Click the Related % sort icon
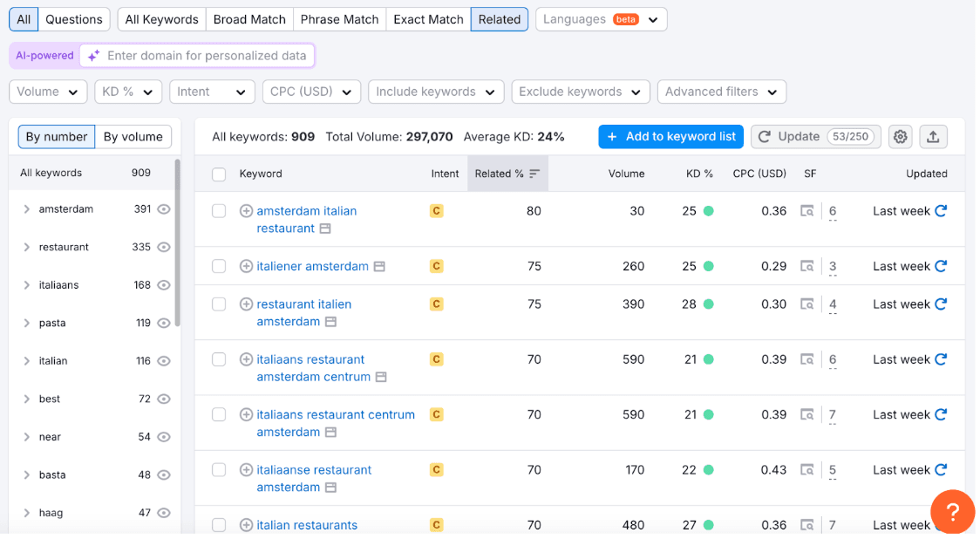The height and width of the screenshot is (546, 980). [x=534, y=174]
